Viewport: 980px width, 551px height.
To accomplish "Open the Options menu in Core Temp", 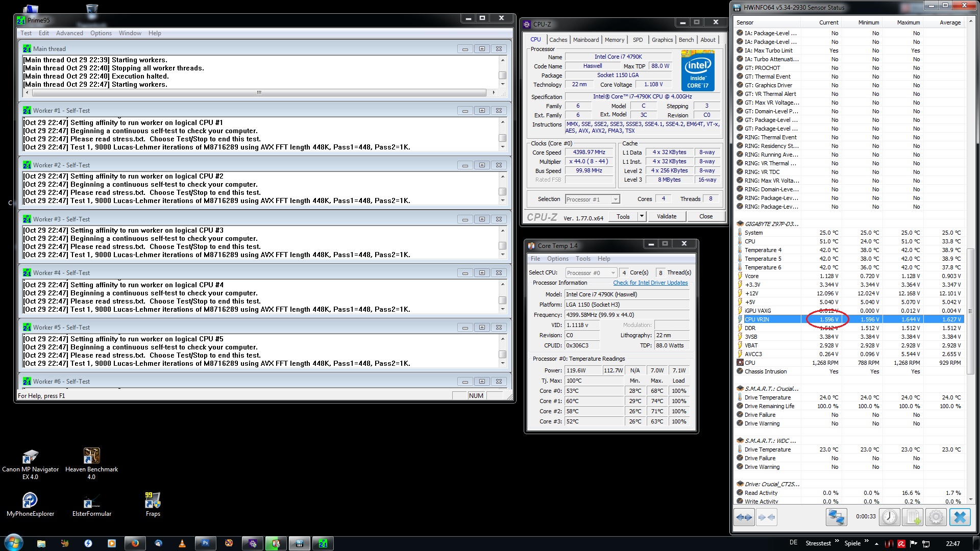I will [x=557, y=259].
